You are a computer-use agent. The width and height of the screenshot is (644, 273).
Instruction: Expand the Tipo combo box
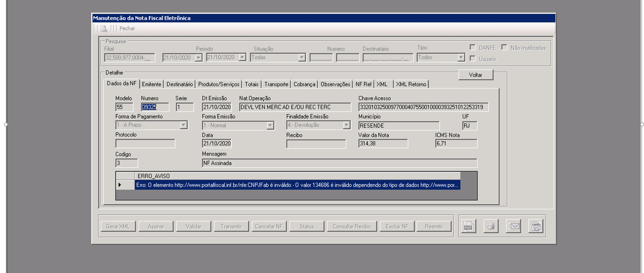pos(461,58)
